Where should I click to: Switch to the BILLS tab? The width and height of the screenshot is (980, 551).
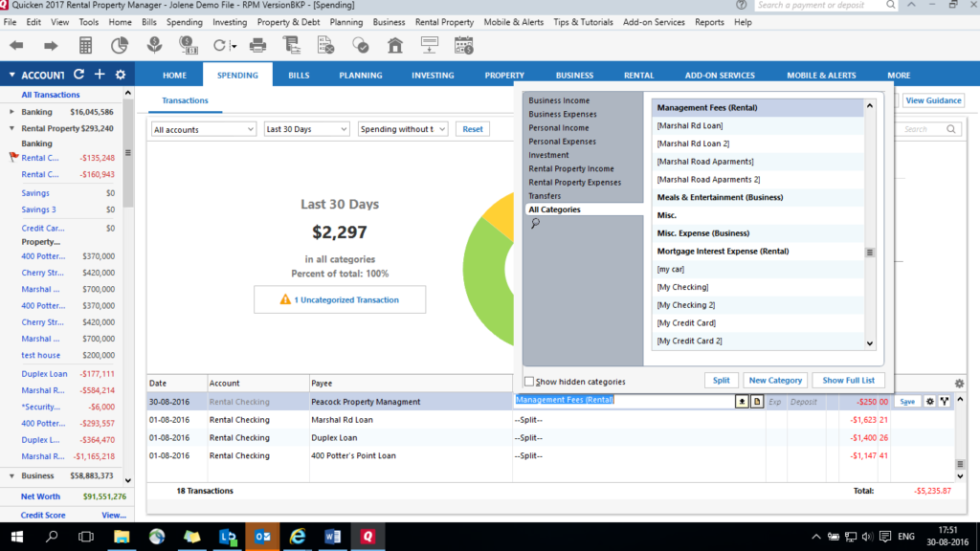(301, 73)
